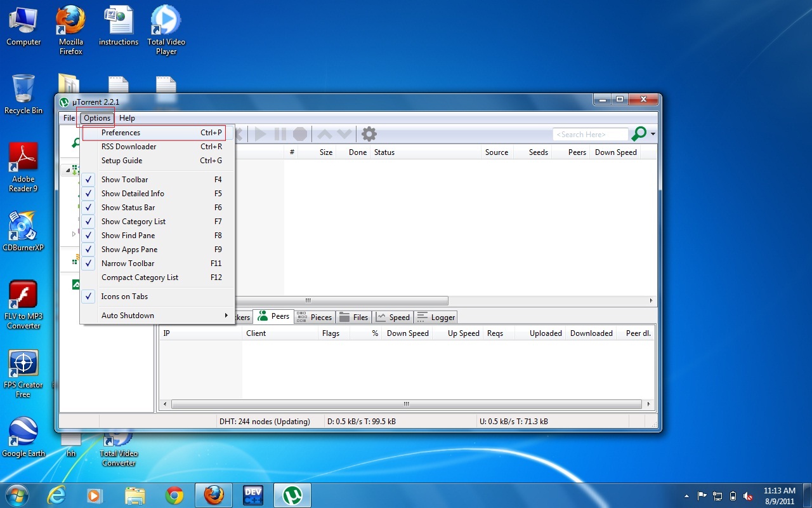Click the µTorrent taskbar button

[x=292, y=495]
